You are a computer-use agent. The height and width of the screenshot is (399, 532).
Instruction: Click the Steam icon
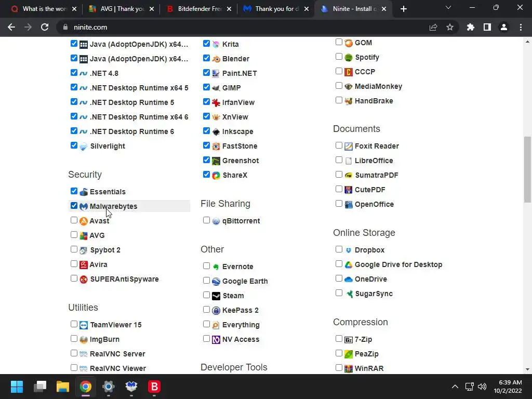216,296
